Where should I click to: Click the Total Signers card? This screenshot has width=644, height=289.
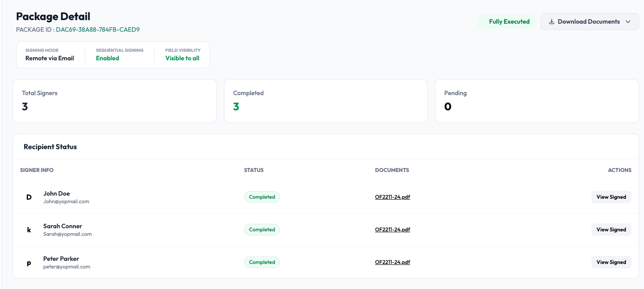pos(115,101)
